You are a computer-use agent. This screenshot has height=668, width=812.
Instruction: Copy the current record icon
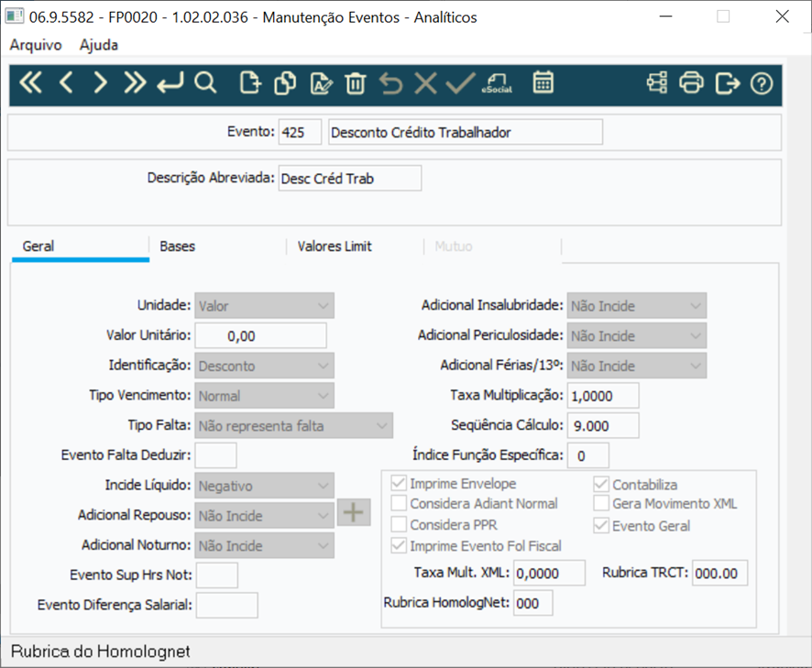coord(285,82)
